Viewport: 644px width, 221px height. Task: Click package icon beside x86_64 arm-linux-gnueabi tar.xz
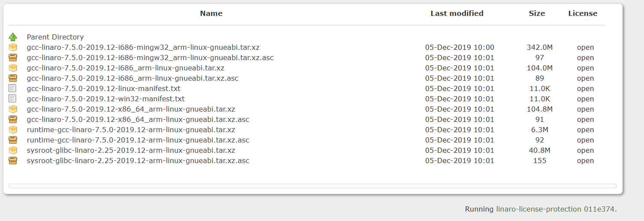(13, 109)
